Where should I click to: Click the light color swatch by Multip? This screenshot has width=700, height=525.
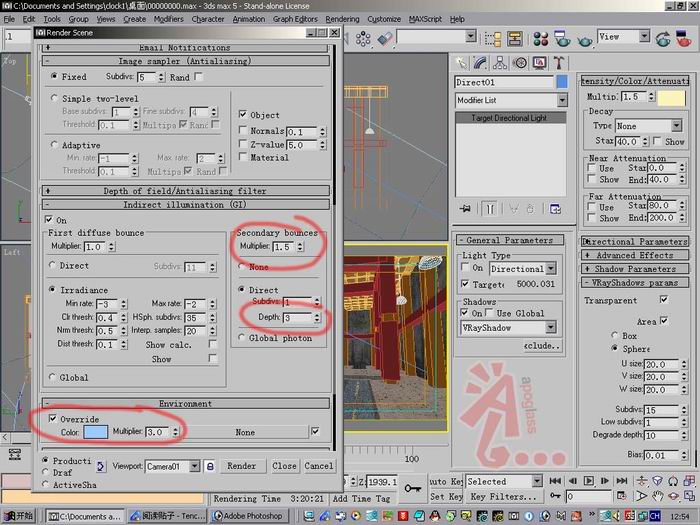(x=671, y=97)
